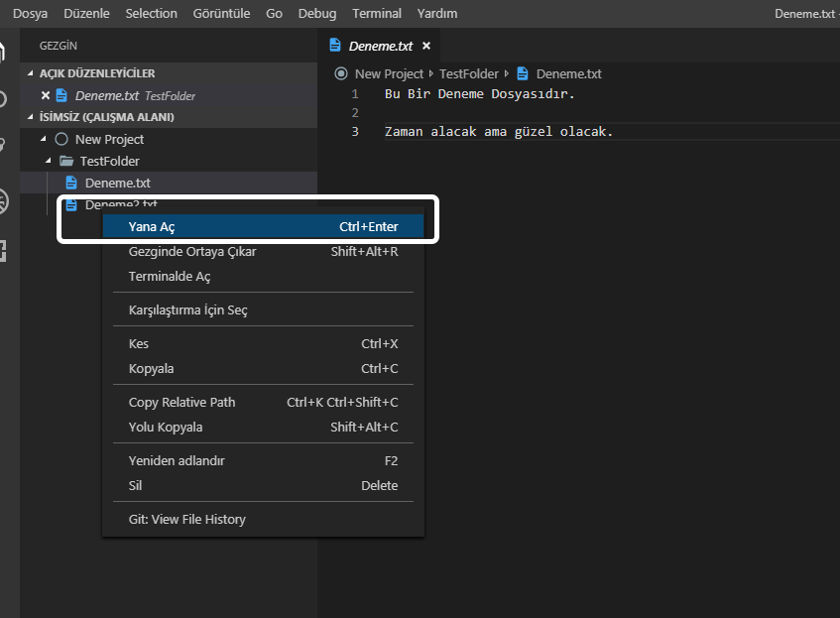Viewport: 840px width, 618px height.
Task: Click the file icon on Deneme.txt tab
Action: (x=335, y=45)
